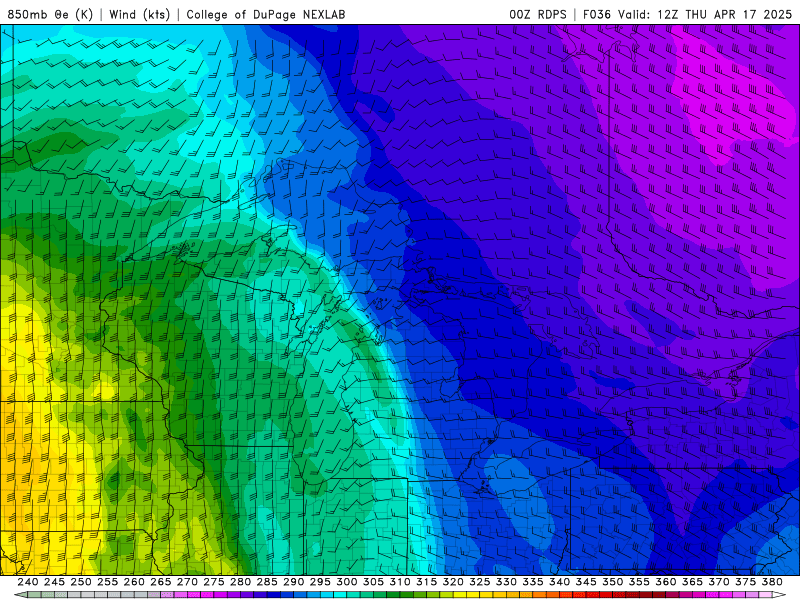
Task: Click the 315 legend label
Action: pyautogui.click(x=426, y=582)
